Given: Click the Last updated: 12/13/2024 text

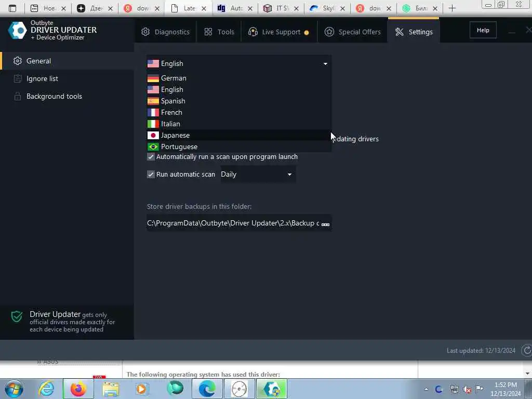Looking at the screenshot, I should 481,351.
